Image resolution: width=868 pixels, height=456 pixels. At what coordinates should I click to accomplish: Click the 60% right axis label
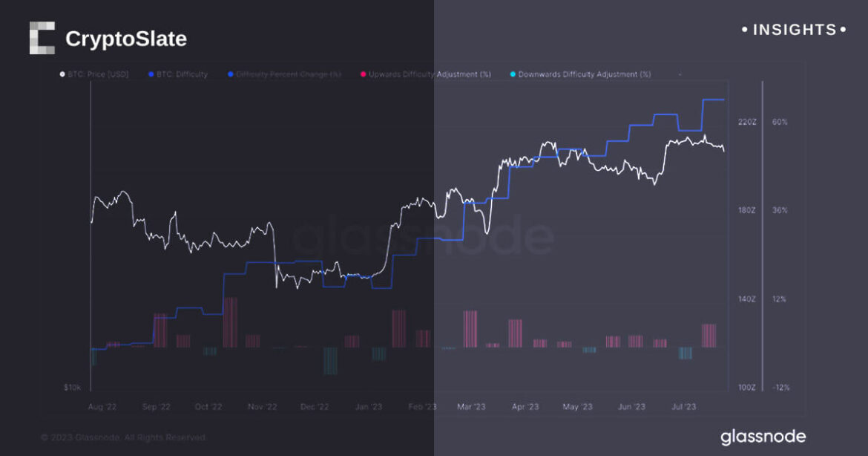(780, 122)
